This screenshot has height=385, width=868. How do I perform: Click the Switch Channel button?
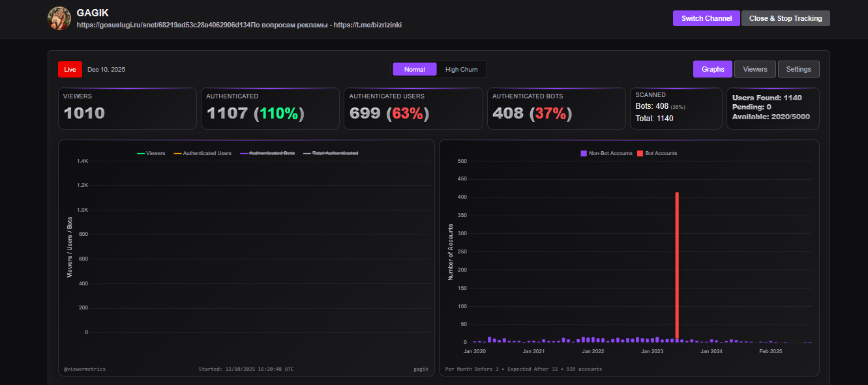[x=706, y=18]
